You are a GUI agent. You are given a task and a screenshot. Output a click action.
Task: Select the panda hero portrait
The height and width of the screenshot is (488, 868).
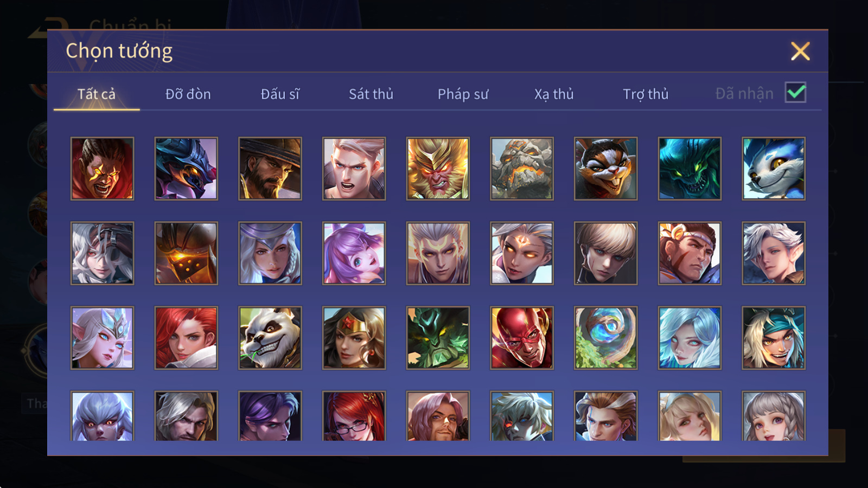coord(270,338)
